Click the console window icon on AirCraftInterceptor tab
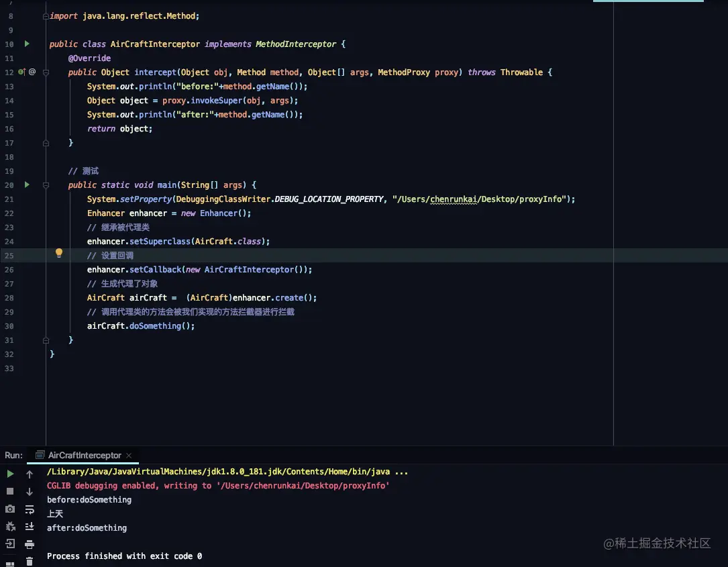This screenshot has height=567, width=728. pos(40,455)
